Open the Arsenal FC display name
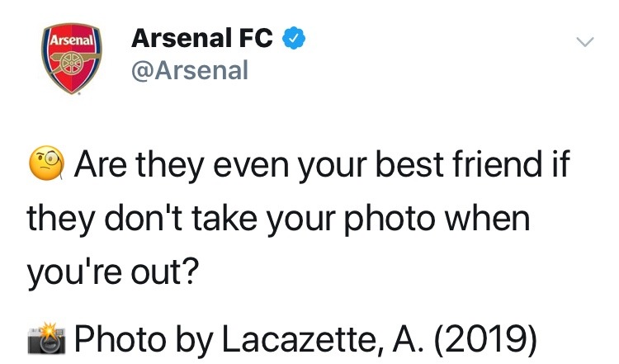 [x=201, y=38]
